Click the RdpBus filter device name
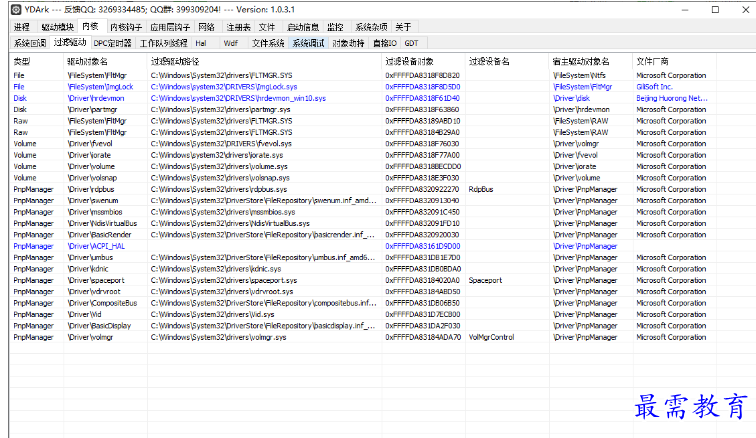 click(x=481, y=189)
